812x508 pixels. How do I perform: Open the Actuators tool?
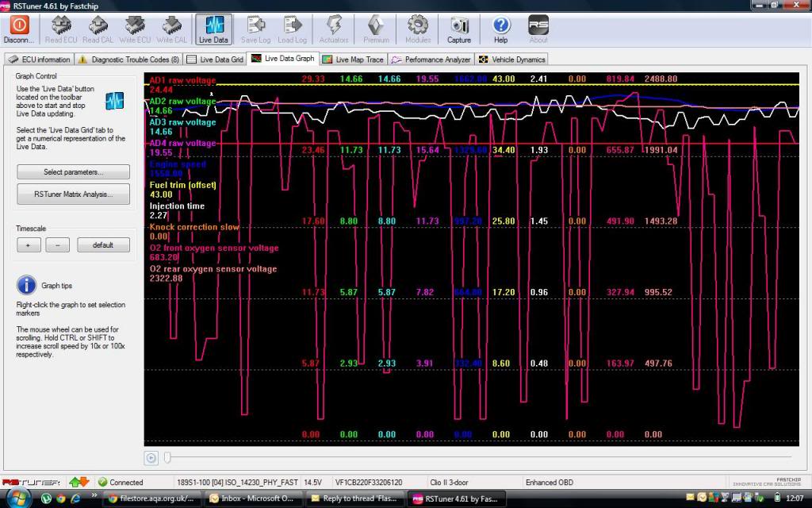[334, 29]
